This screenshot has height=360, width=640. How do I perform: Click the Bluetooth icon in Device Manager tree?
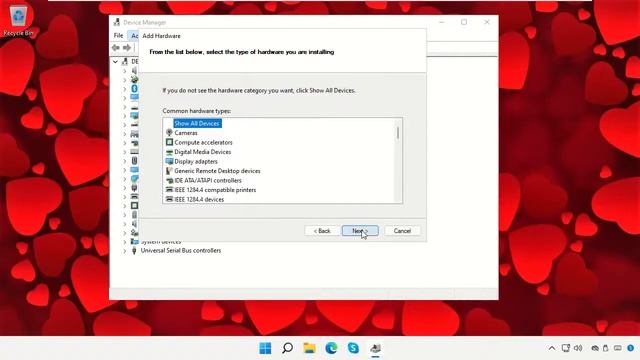134,89
